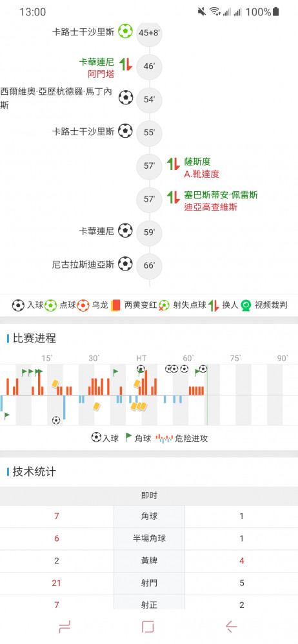Select the 55' timeline minute bubble
Viewport: 298px width, 644px height.
(149, 133)
